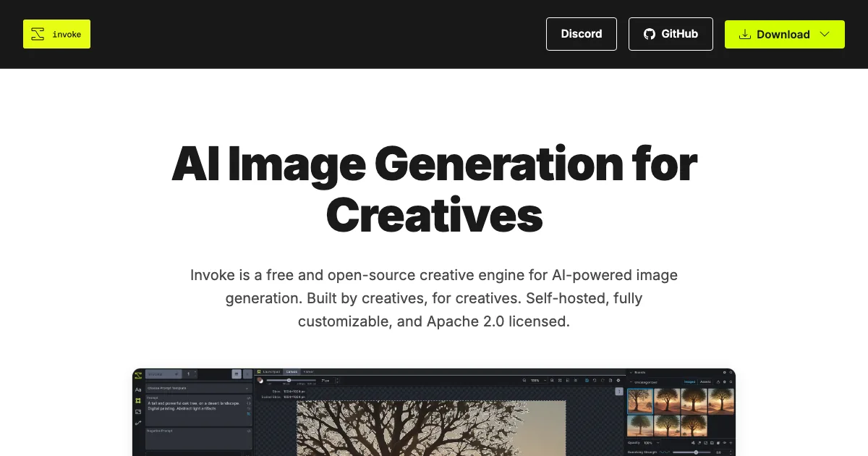Image resolution: width=868 pixels, height=456 pixels.
Task: Select the Aa text icon in app sidebar
Action: pyautogui.click(x=138, y=389)
